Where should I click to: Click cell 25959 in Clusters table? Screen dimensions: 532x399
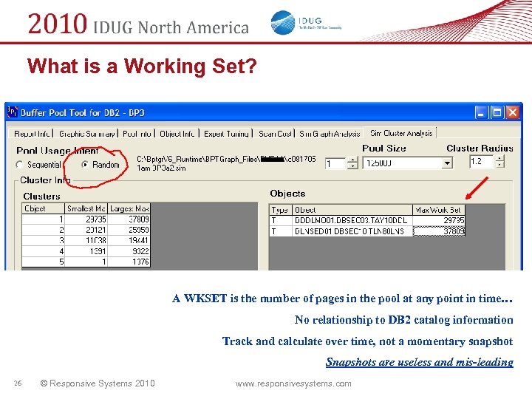click(129, 230)
